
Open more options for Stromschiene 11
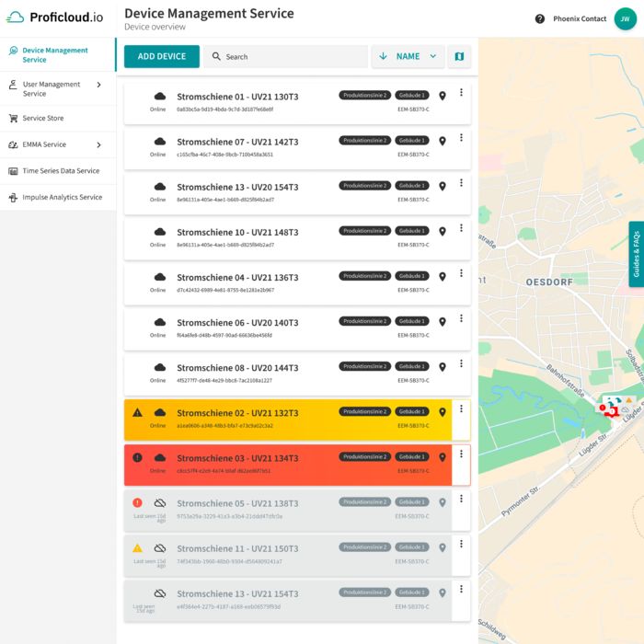461,544
